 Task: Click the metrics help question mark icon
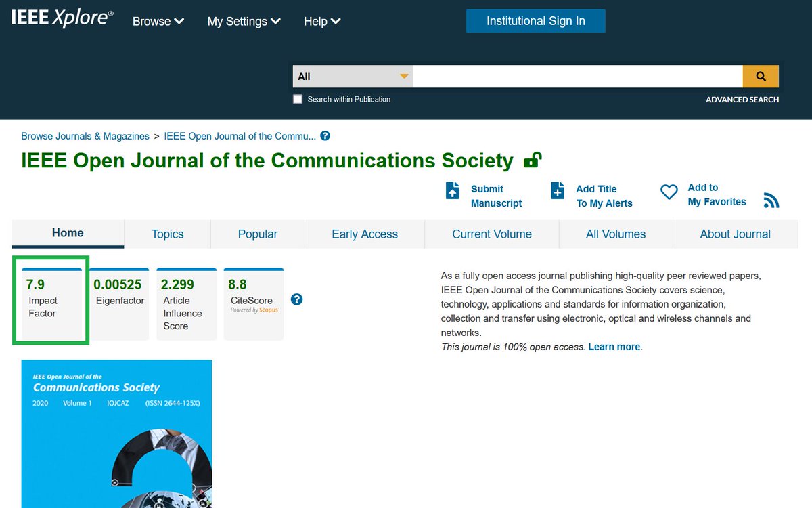(x=296, y=299)
